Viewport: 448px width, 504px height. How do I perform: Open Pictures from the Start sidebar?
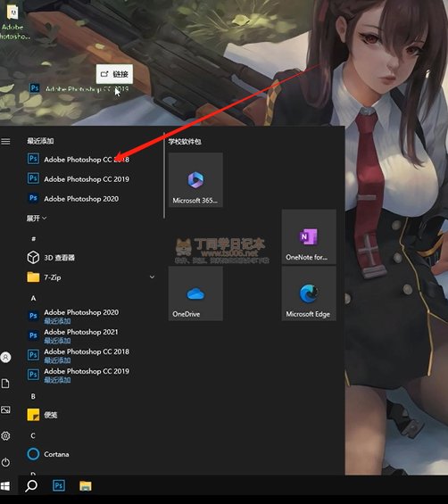pyautogui.click(x=5, y=409)
